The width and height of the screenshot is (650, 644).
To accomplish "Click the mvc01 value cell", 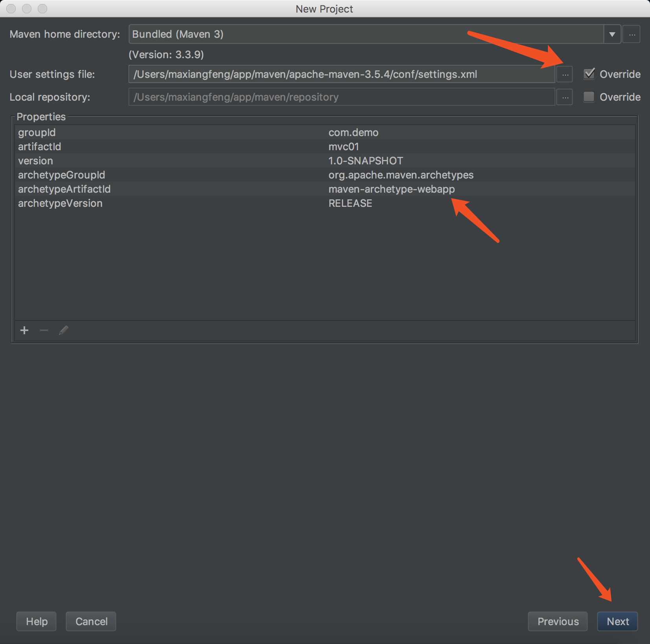I will tap(343, 147).
